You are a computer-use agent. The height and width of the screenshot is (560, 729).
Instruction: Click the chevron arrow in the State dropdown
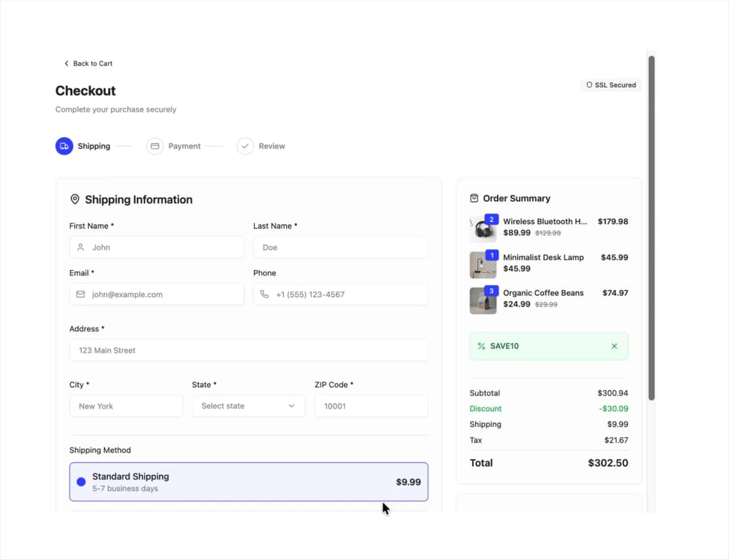[x=292, y=405]
